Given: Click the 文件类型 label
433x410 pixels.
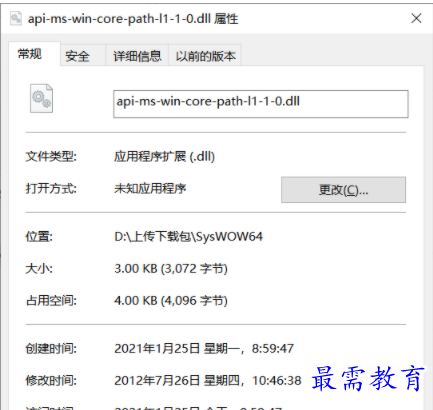Looking at the screenshot, I should (51, 156).
